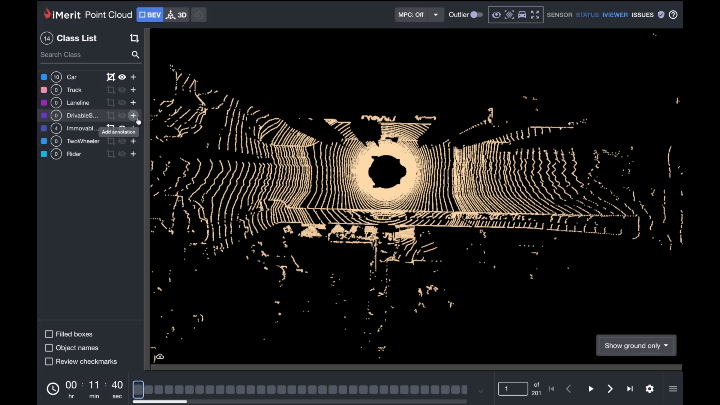
Task: Jump to the first frame
Action: click(551, 388)
